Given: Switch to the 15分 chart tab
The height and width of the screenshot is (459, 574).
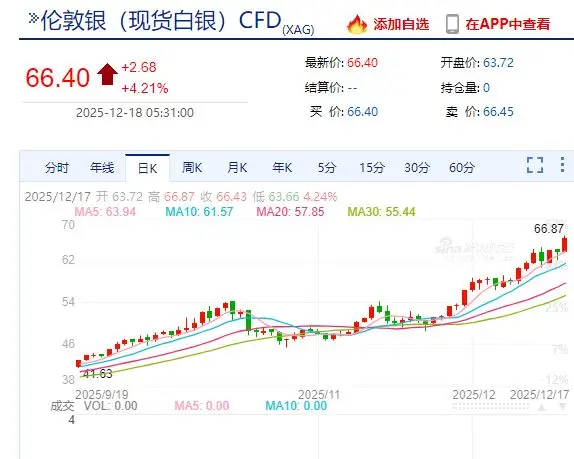Looking at the screenshot, I should [372, 168].
